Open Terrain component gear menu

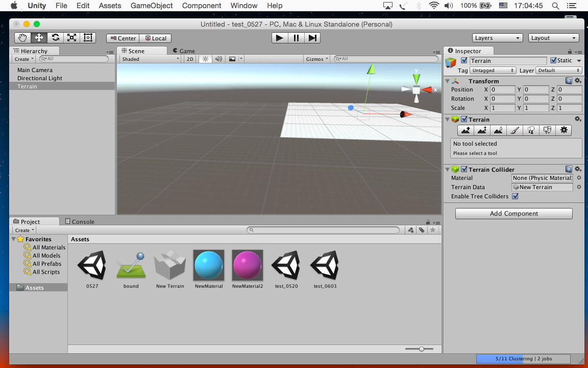click(578, 119)
